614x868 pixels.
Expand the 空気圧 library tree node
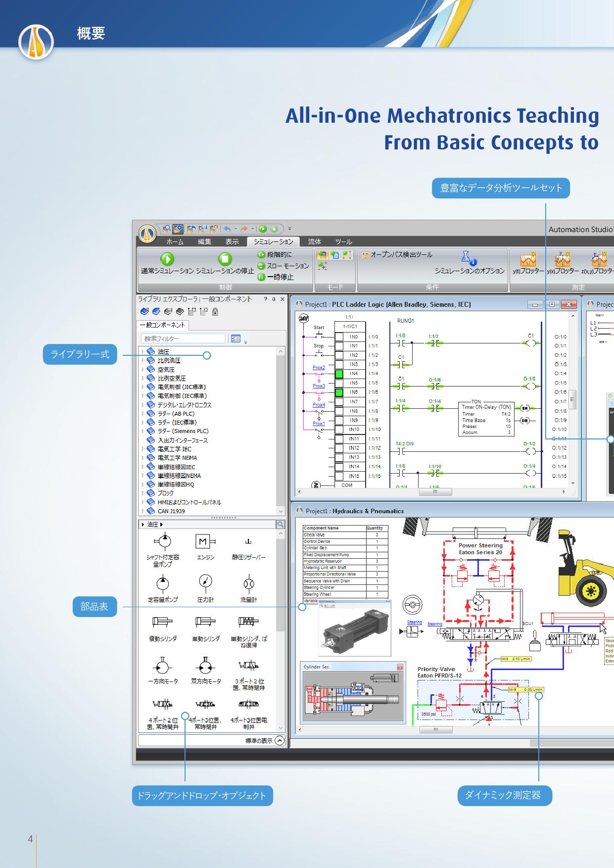[x=143, y=370]
